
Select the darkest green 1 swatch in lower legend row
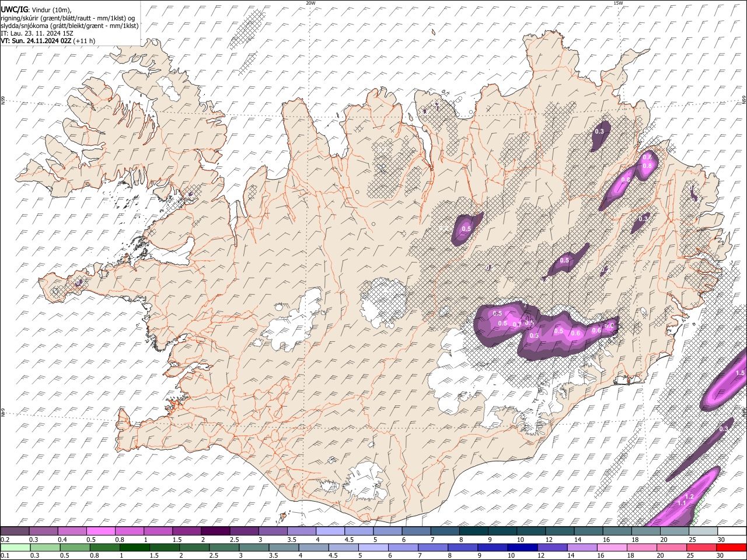[134, 547]
